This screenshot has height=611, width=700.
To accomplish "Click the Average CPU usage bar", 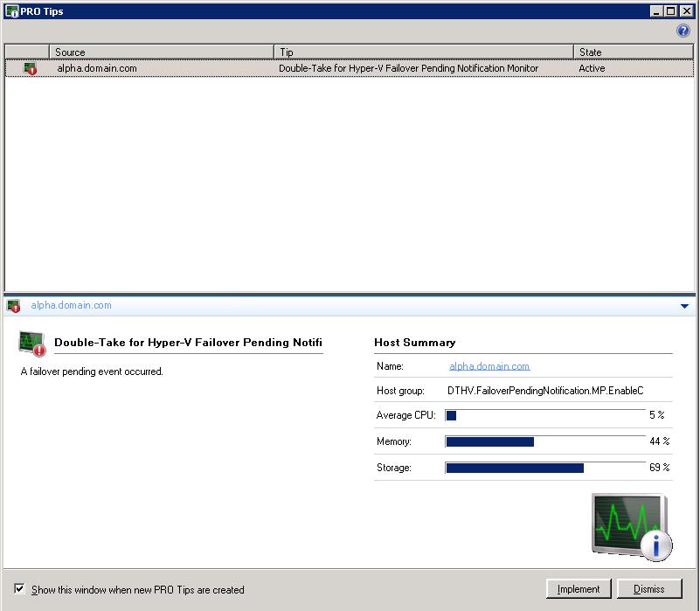I will 545,415.
